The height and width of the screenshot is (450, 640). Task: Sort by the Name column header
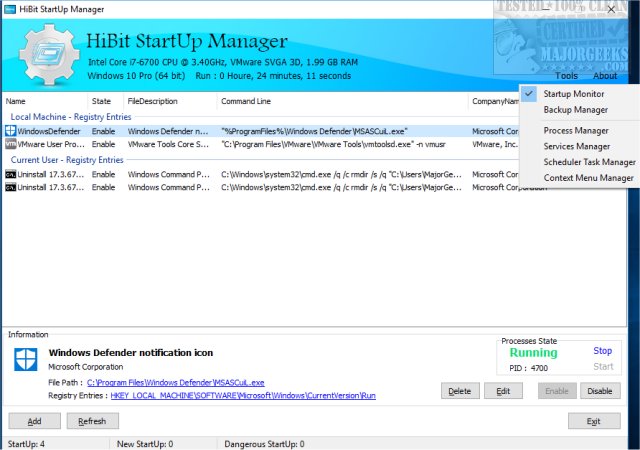point(16,101)
